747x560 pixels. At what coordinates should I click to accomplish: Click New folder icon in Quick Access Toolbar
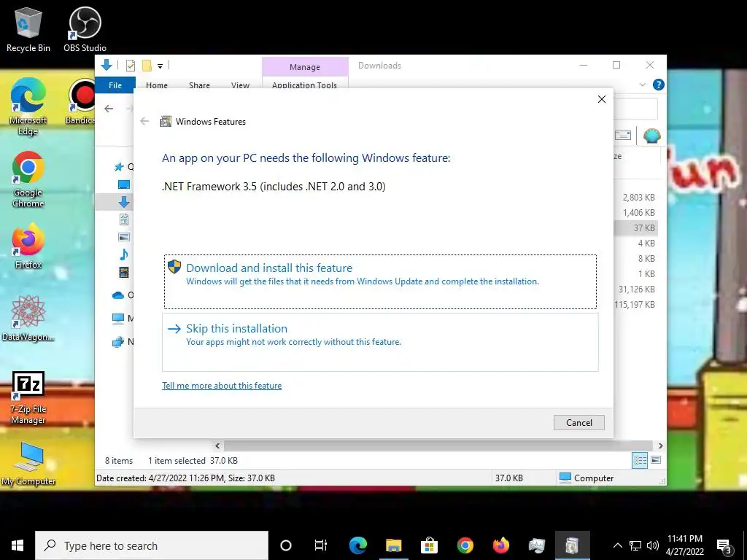pos(147,66)
